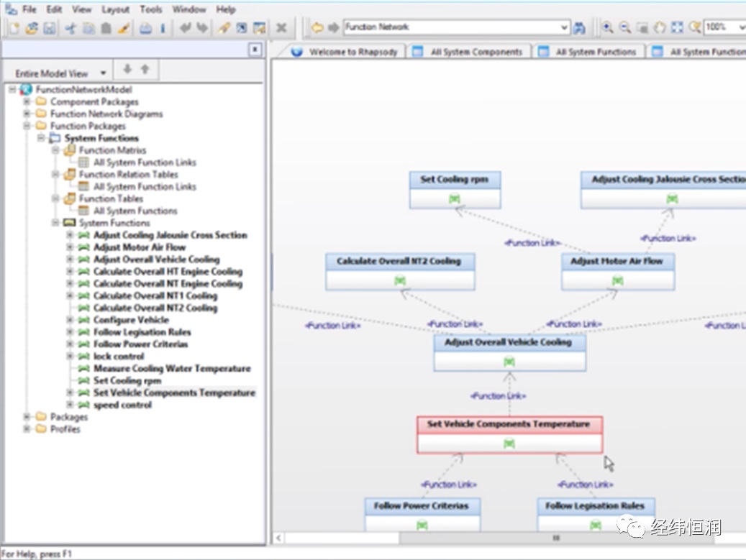Click the Back navigation arrow

click(x=317, y=27)
